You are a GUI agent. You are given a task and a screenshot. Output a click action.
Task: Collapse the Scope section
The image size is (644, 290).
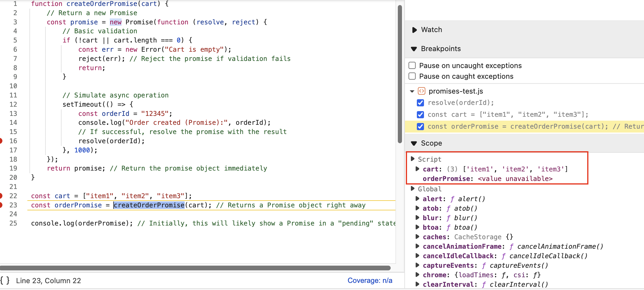click(x=414, y=143)
